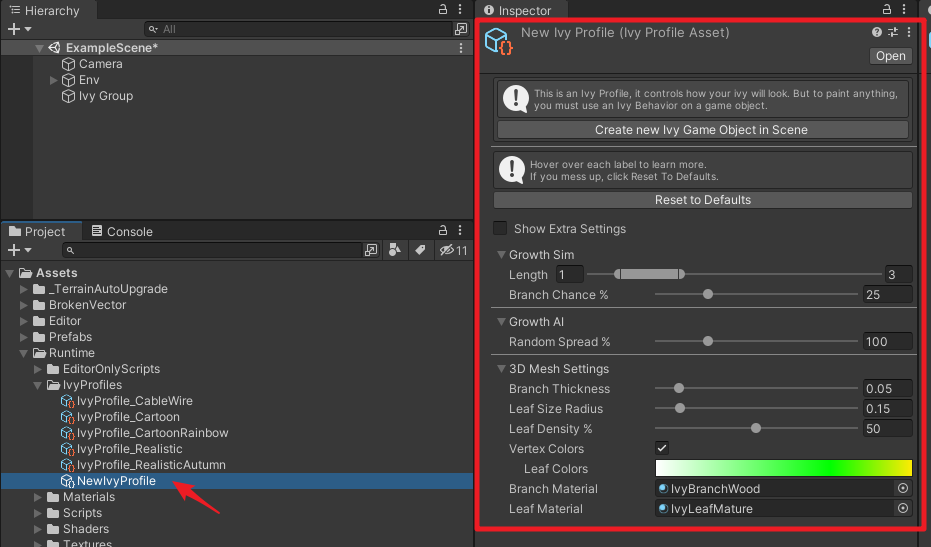Click the Hierarchy search field
Image resolution: width=931 pixels, height=547 pixels.
pyautogui.click(x=298, y=29)
